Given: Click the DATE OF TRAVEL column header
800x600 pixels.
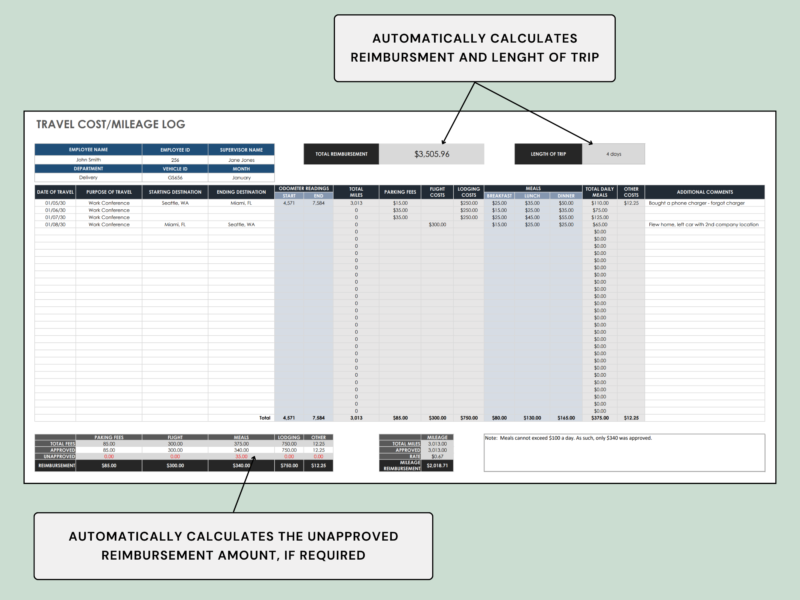Looking at the screenshot, I should [55, 192].
